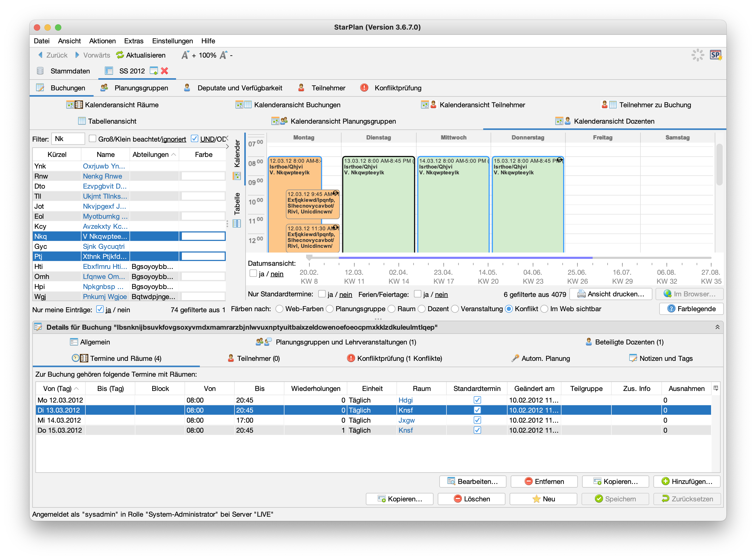Screen dimensions: 756x560
Task: Click the Zurück back arrow
Action: 41,55
